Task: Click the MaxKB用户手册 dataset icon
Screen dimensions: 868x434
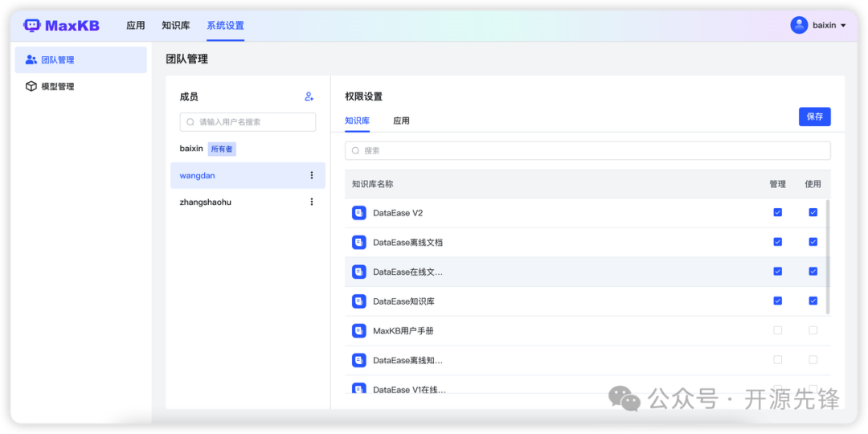Action: click(358, 331)
